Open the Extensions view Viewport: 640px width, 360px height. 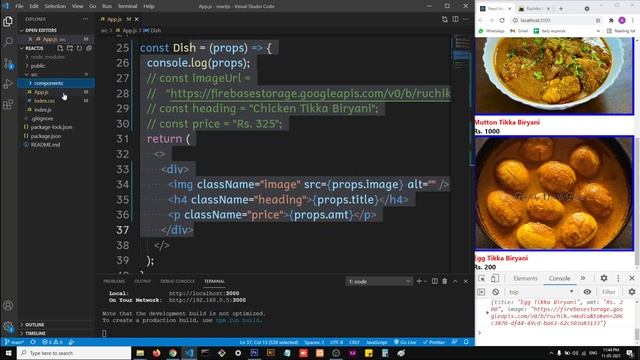pyautogui.click(x=8, y=105)
